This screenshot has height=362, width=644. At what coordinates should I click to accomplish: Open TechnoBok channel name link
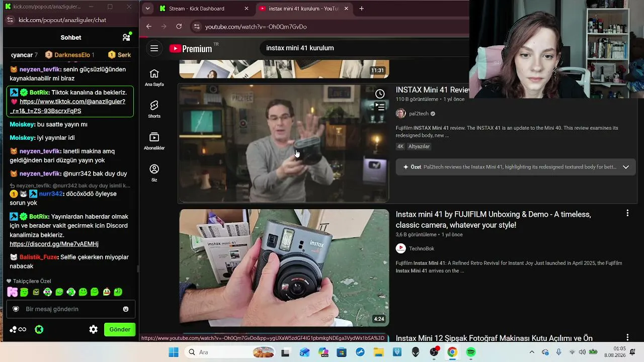[x=422, y=248]
